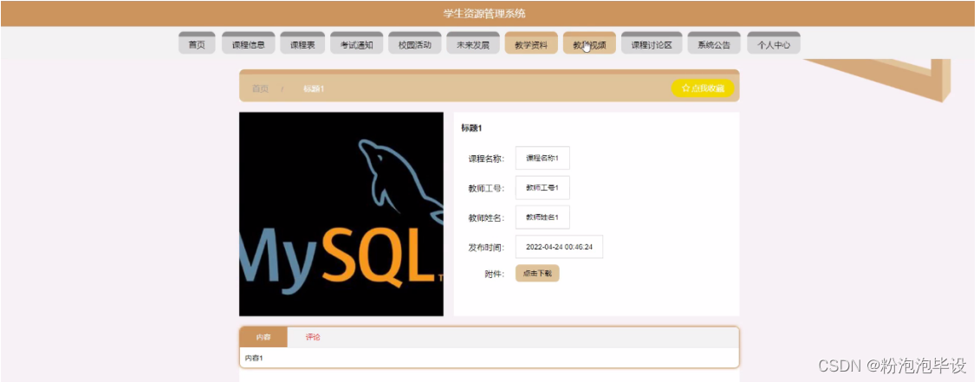Select the 内容 tab
The width and height of the screenshot is (980, 382).
click(x=263, y=337)
